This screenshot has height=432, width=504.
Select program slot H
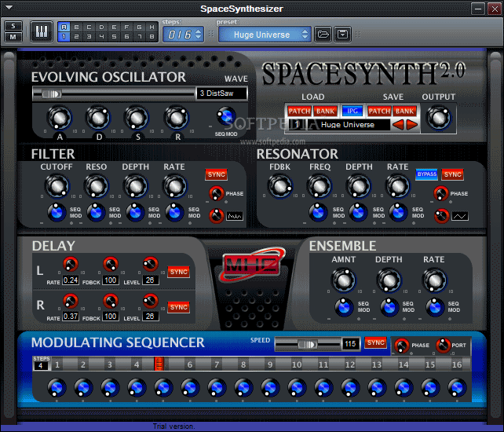pos(152,27)
